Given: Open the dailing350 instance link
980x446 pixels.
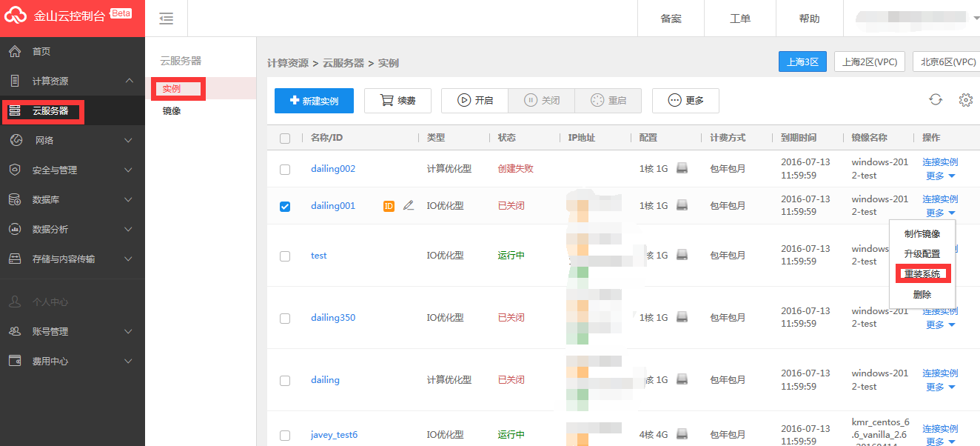Looking at the screenshot, I should [x=333, y=318].
